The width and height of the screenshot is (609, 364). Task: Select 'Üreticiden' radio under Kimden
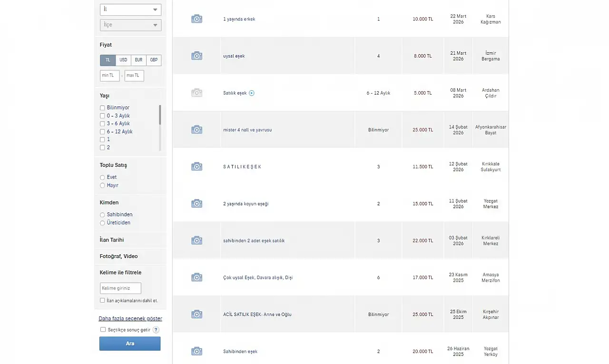[102, 223]
